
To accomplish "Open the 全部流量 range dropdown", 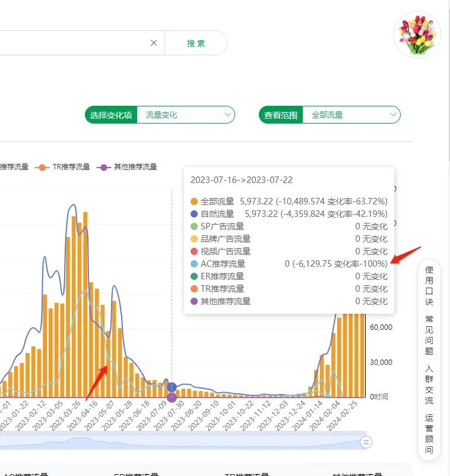I will pyautogui.click(x=351, y=115).
